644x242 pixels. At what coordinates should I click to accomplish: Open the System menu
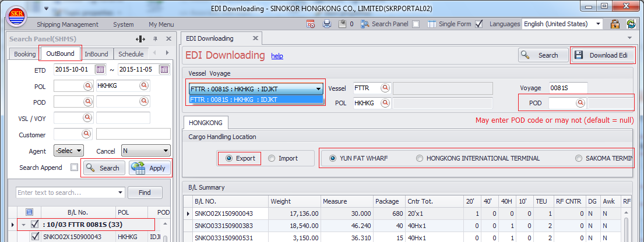coord(124,24)
